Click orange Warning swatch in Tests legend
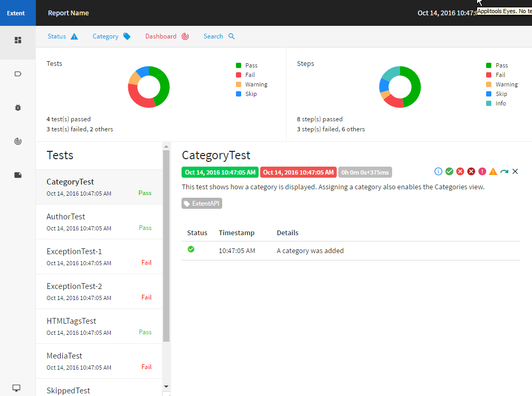 click(239, 84)
